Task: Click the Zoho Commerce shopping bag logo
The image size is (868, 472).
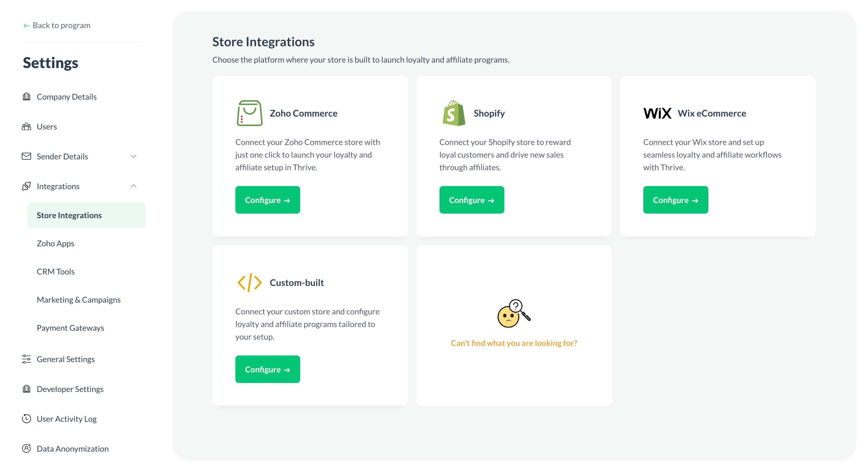Action: (249, 113)
